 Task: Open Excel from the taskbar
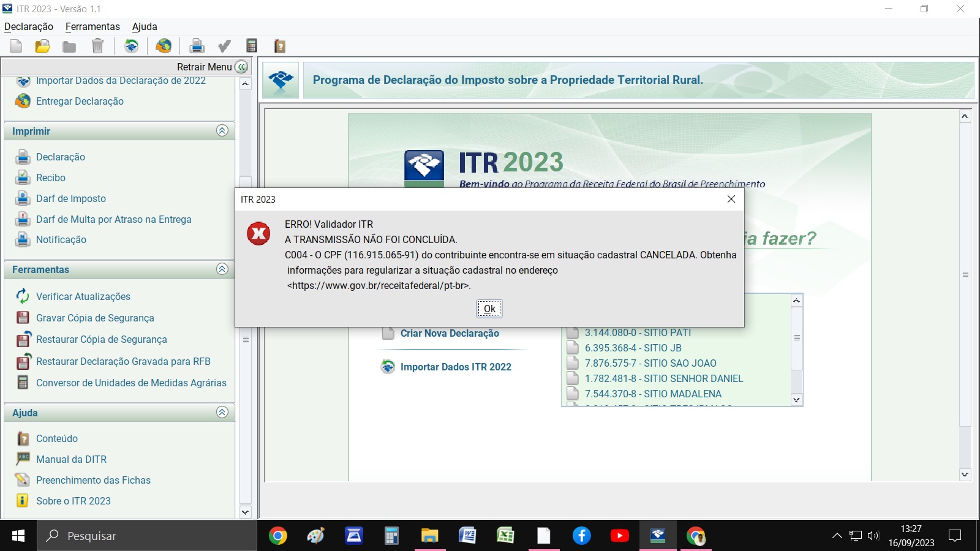[505, 536]
